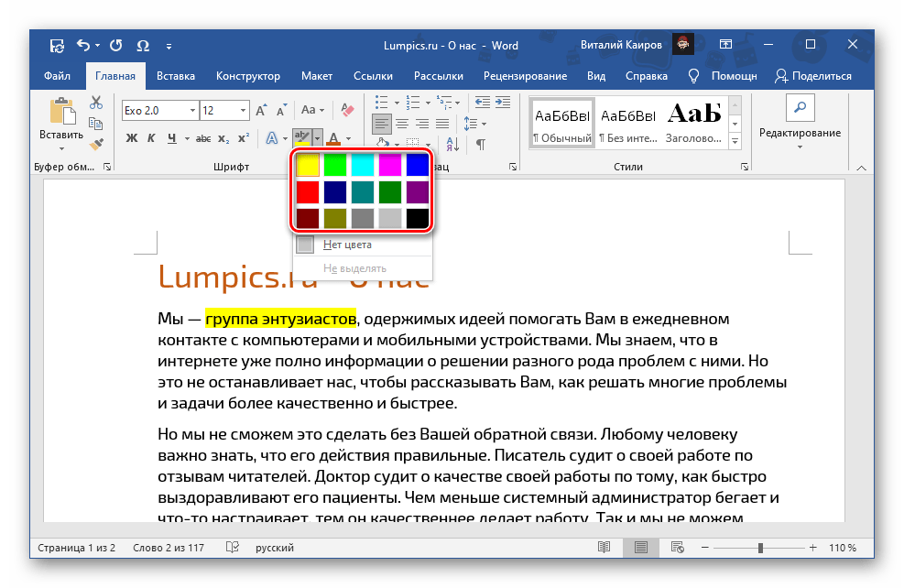Image resolution: width=904 pixels, height=588 pixels.
Task: Apply font color with the underlined A icon
Action: tap(333, 138)
